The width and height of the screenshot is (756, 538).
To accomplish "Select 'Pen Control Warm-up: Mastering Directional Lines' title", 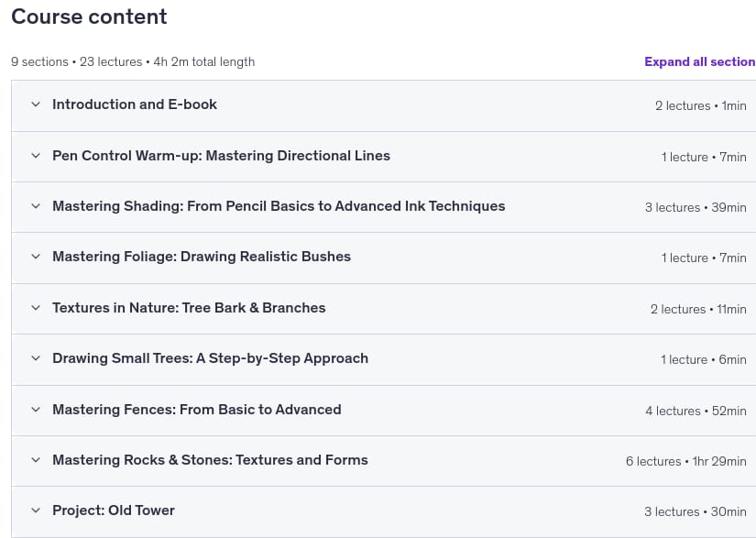I will point(222,155).
